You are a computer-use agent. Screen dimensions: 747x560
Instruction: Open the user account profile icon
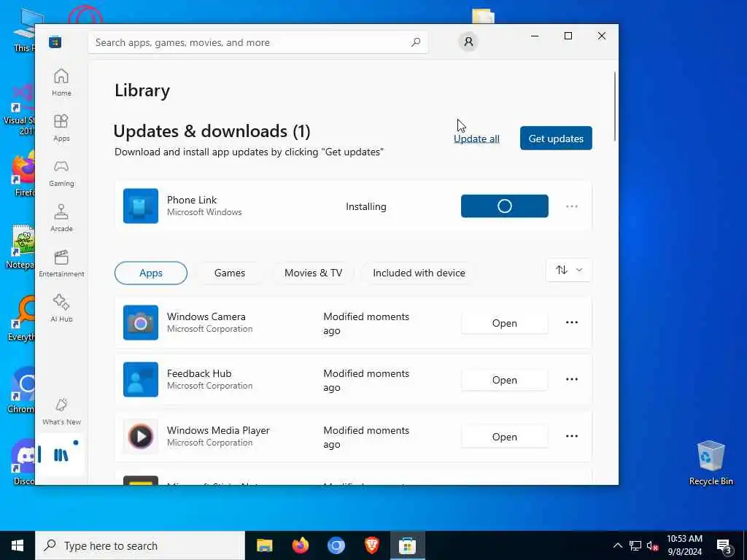pos(468,42)
